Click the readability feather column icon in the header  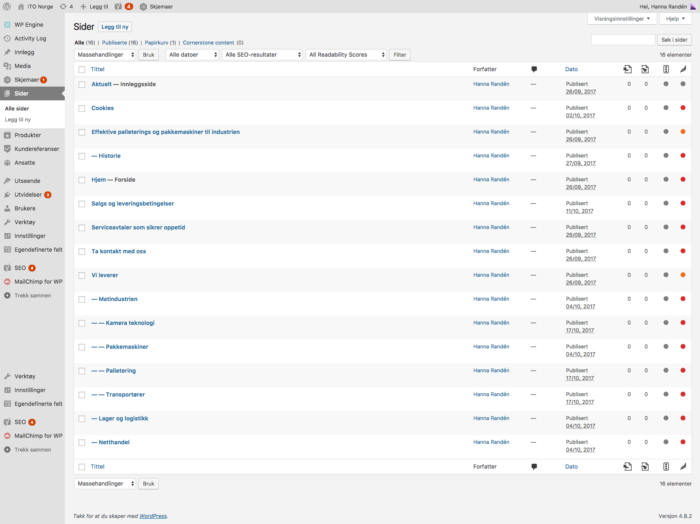683,69
